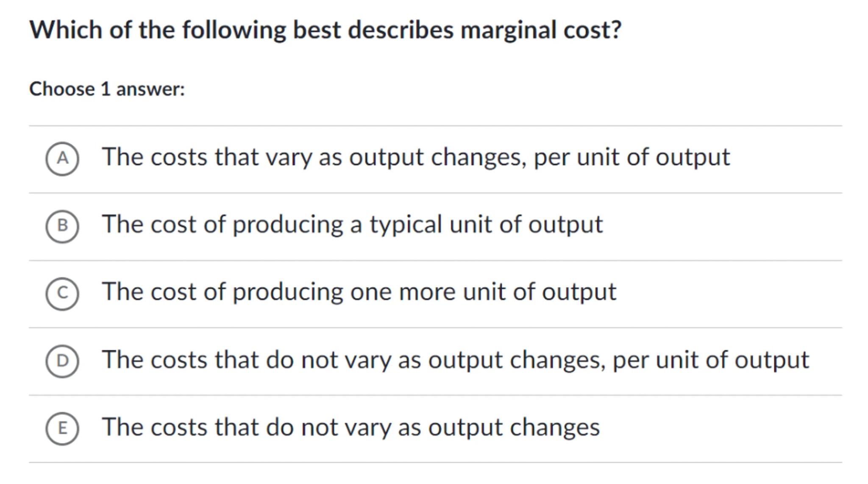Click "per unit of output" in answer D
Screen dimensions: 868x484
711,360
